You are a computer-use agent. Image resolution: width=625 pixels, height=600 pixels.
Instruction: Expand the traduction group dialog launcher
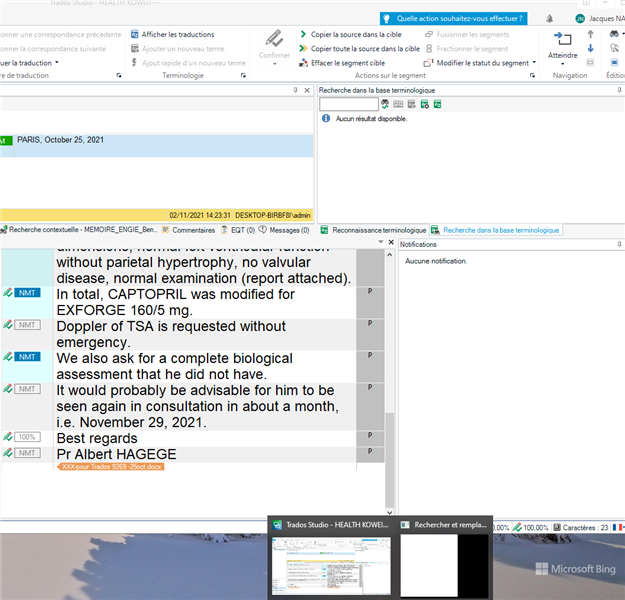click(119, 75)
